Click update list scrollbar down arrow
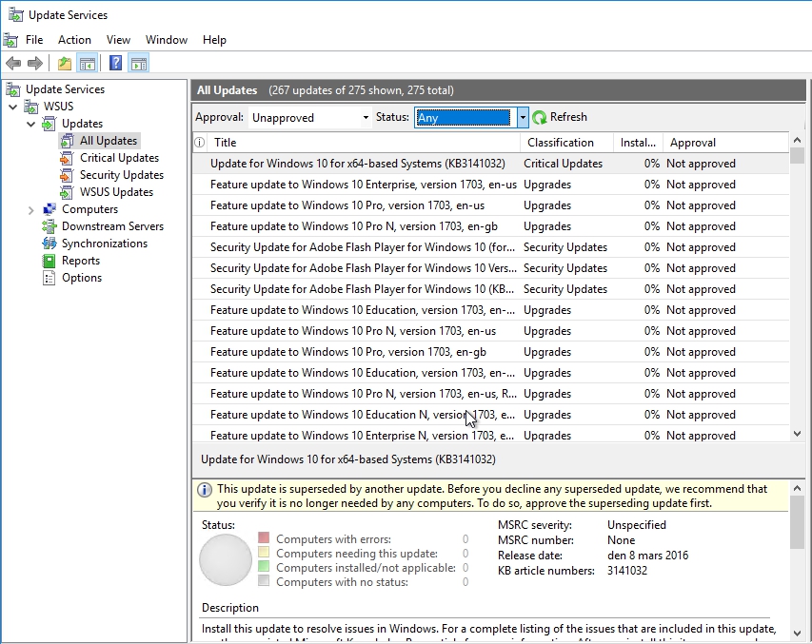Screen dimensions: 812x644 tap(797, 434)
